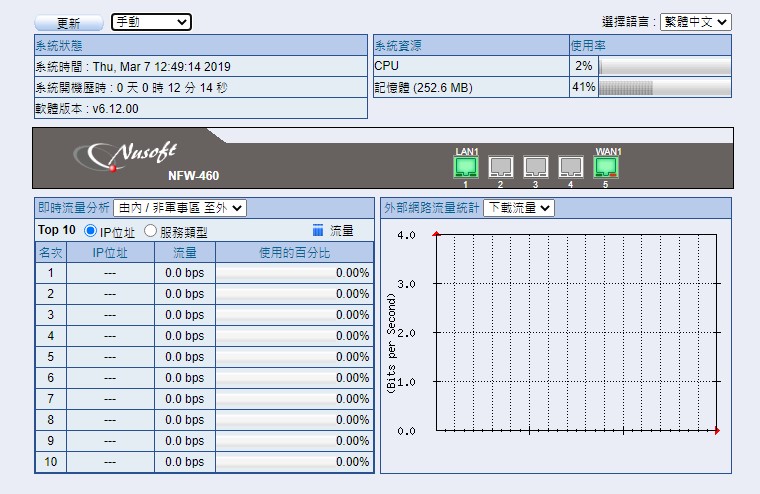Click the blue 流量 legend icon
The height and width of the screenshot is (494, 760).
pyautogui.click(x=318, y=230)
